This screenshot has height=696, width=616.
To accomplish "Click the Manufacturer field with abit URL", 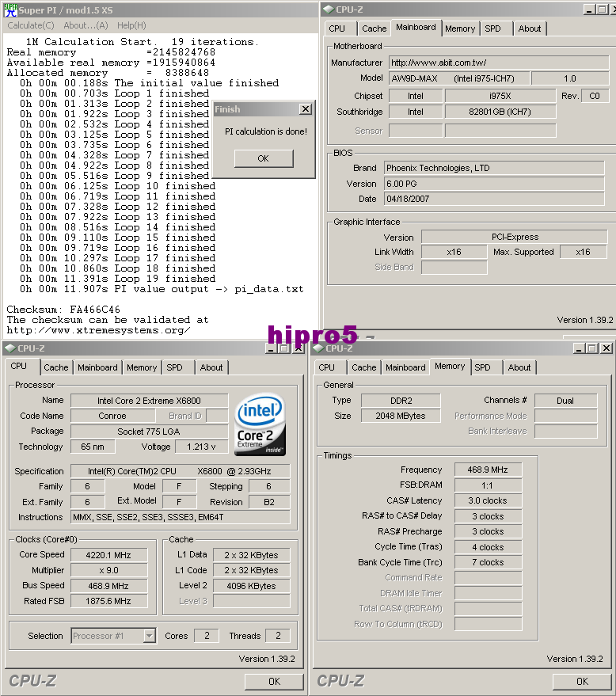I will (x=499, y=63).
